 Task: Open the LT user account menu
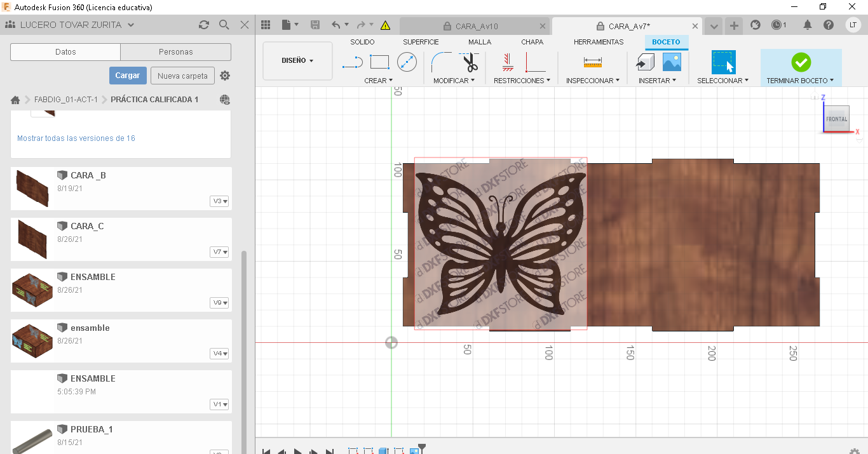pos(853,25)
